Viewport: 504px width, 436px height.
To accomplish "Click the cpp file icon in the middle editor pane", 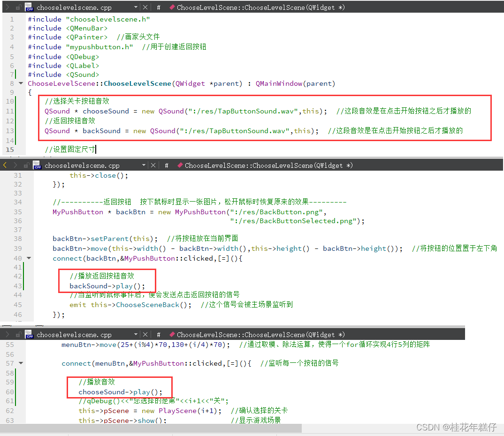I will (x=37, y=165).
